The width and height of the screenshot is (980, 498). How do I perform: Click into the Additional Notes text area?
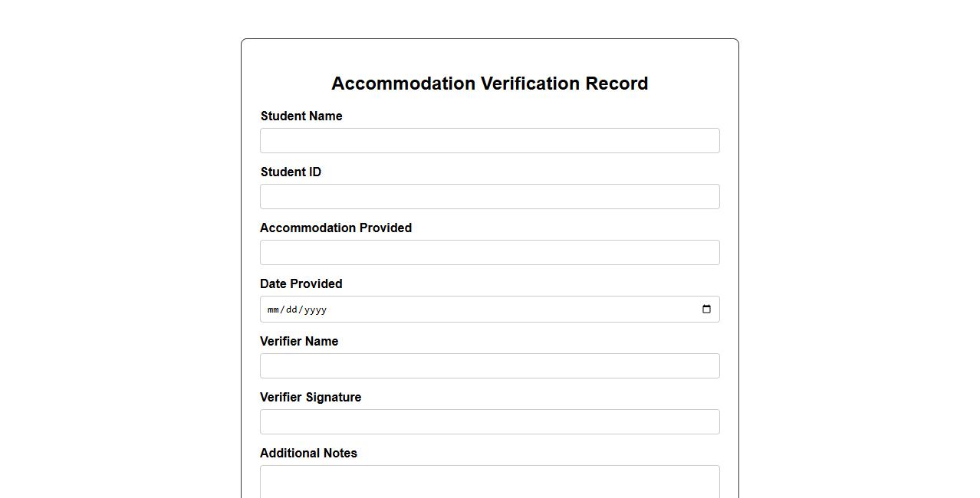489,483
